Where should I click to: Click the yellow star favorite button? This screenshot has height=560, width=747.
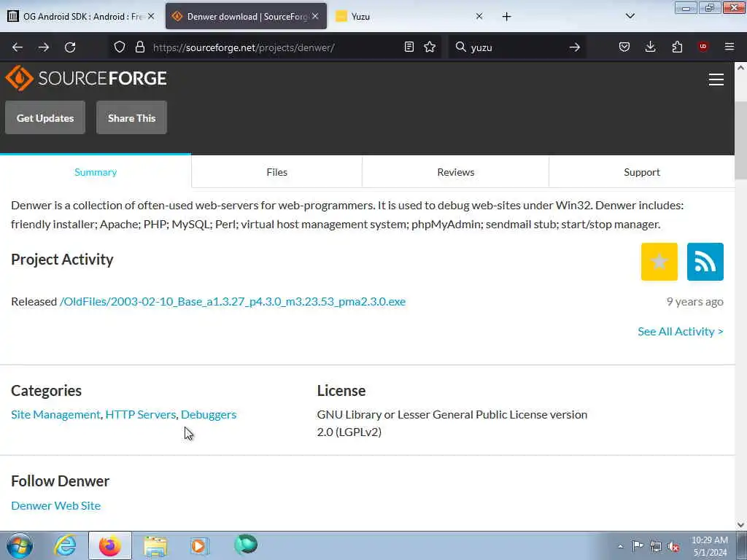pos(659,262)
